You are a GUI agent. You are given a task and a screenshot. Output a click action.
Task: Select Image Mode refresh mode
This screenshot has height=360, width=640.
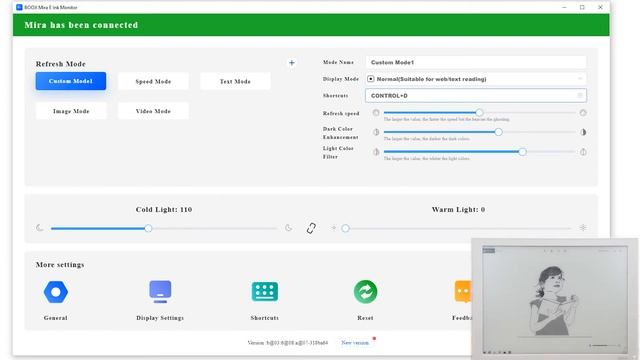(x=71, y=111)
